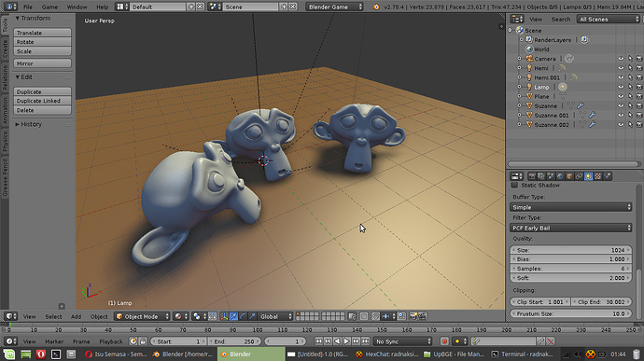Screen dimensions: 644x361
Task: Click the Frustum Size slider field
Action: [x=571, y=313]
